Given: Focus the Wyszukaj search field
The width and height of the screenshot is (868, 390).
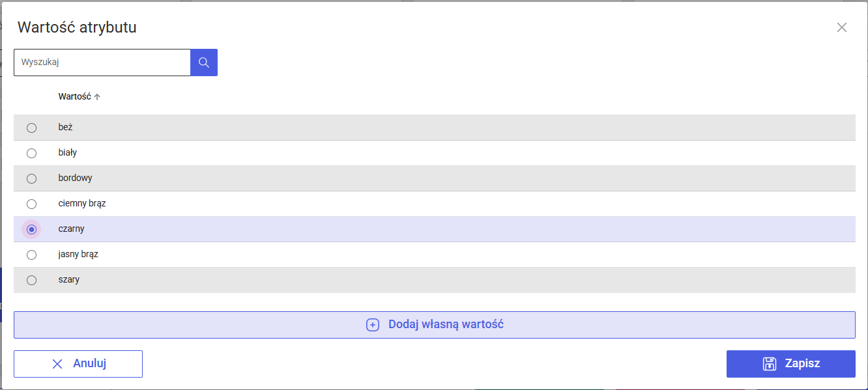Looking at the screenshot, I should tap(102, 63).
